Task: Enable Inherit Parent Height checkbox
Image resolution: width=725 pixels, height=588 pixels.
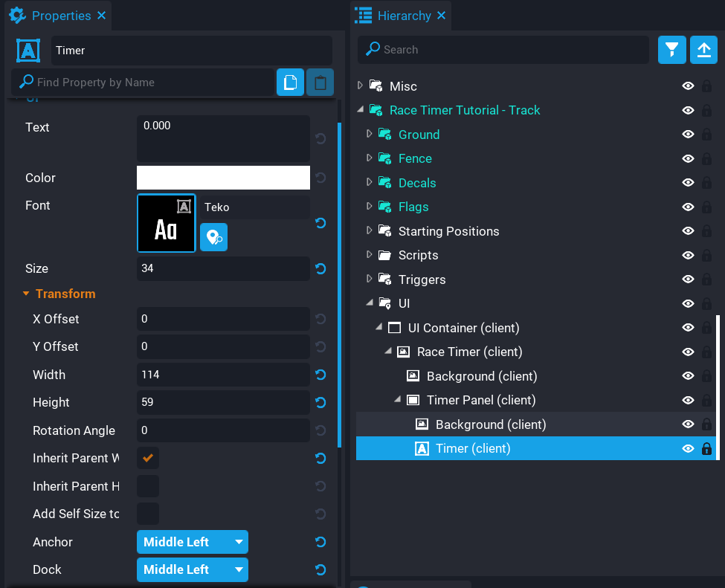Action: 148,486
